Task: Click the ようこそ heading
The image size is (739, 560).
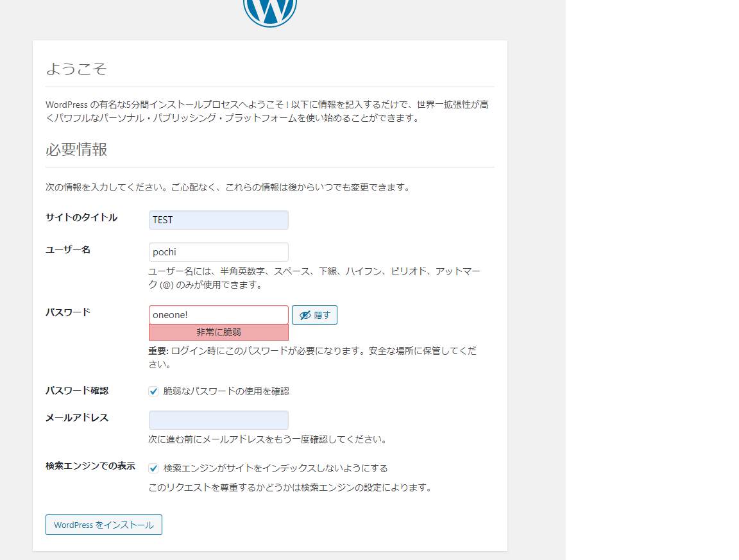Action: click(76, 69)
